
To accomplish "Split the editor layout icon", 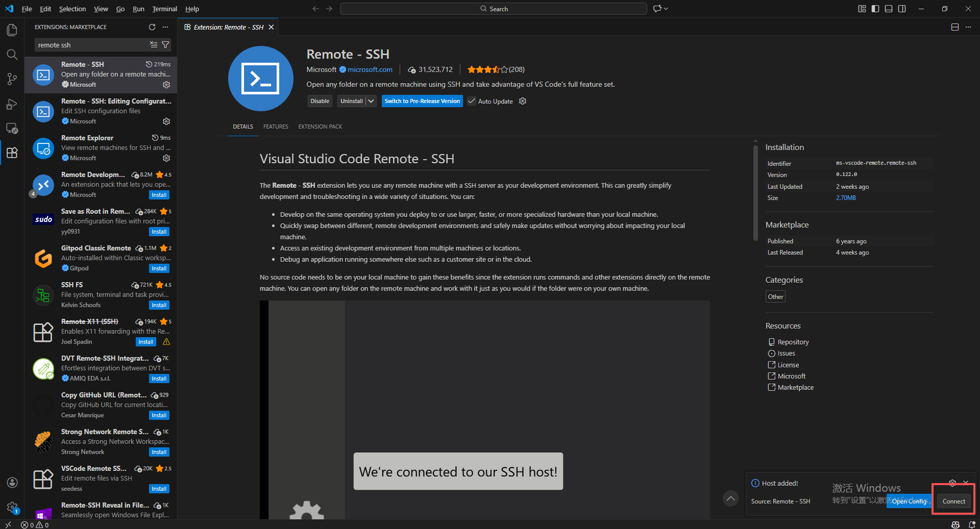I will coord(955,27).
